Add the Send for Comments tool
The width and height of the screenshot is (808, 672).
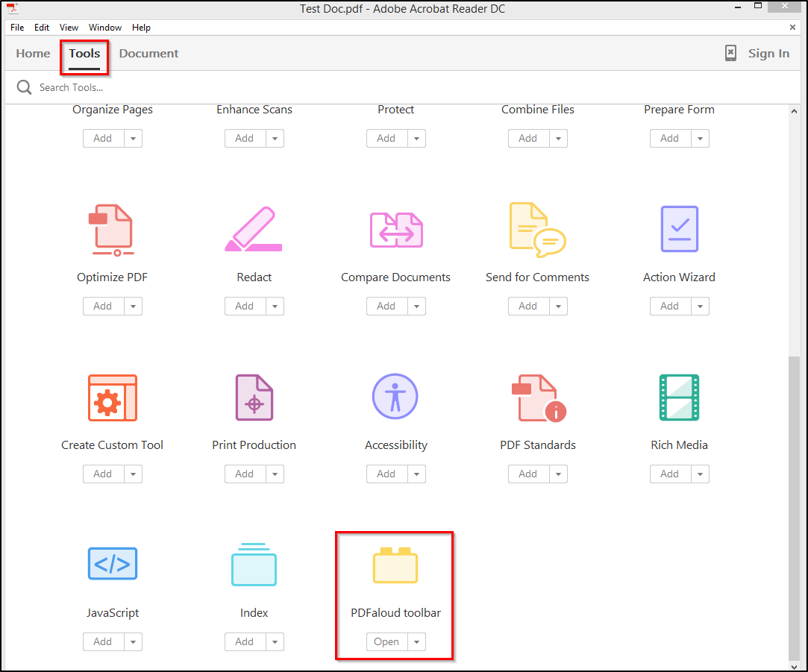coord(528,306)
